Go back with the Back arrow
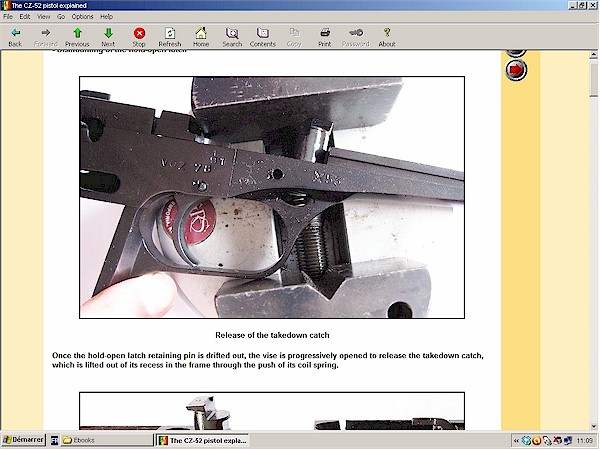This screenshot has width=600, height=450. pos(15,37)
